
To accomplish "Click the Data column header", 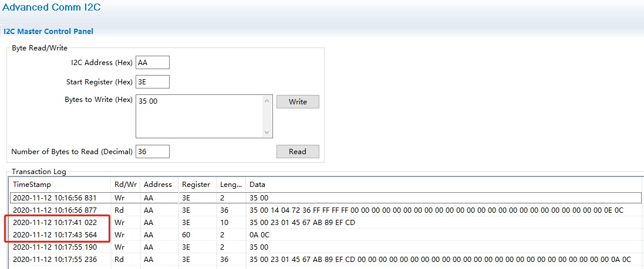I will pyautogui.click(x=444, y=185).
